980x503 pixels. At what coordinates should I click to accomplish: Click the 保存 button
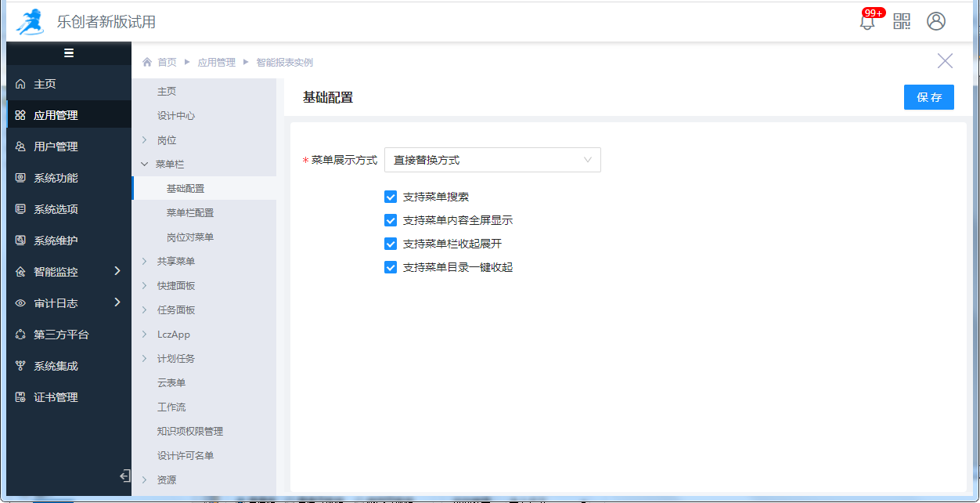928,97
